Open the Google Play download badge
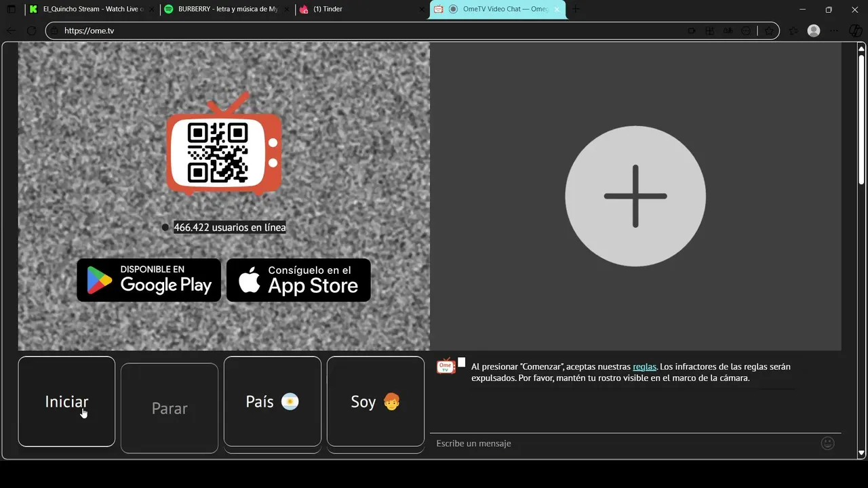Screen dimensions: 868x488 click(149, 280)
